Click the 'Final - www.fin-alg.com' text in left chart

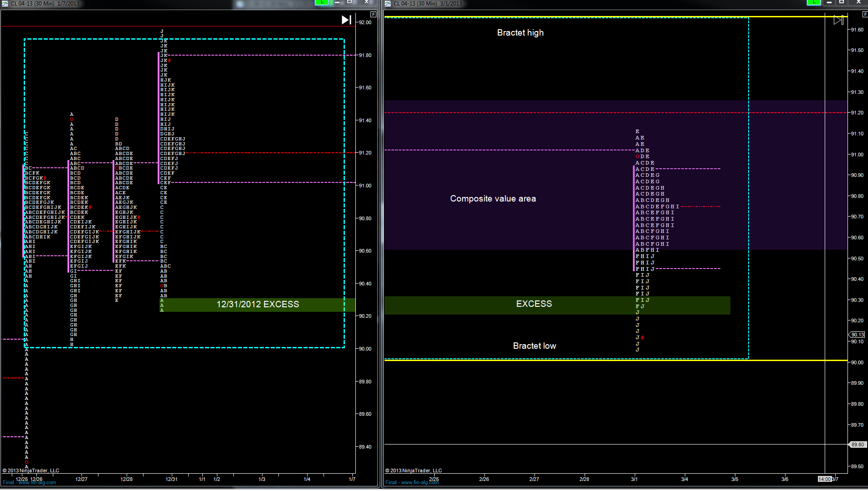click(x=30, y=483)
